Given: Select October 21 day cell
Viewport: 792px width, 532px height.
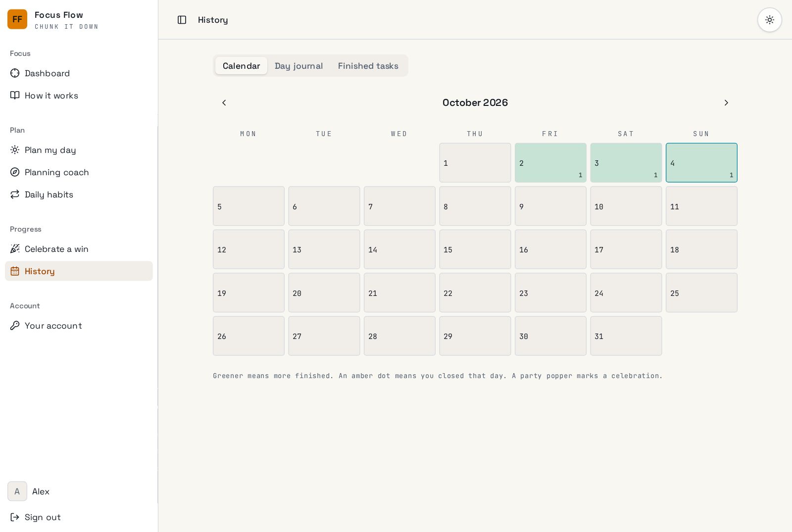Looking at the screenshot, I should click(x=399, y=292).
